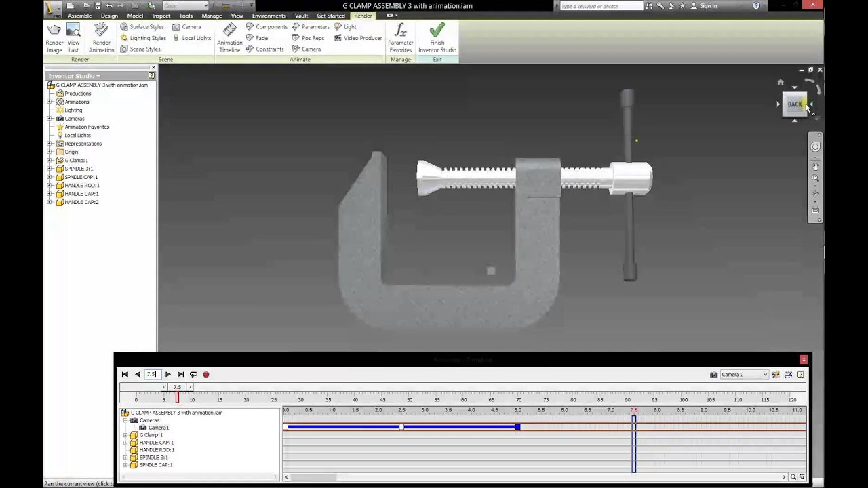Image resolution: width=868 pixels, height=488 pixels.
Task: Open Lighting Styles
Action: (x=142, y=38)
